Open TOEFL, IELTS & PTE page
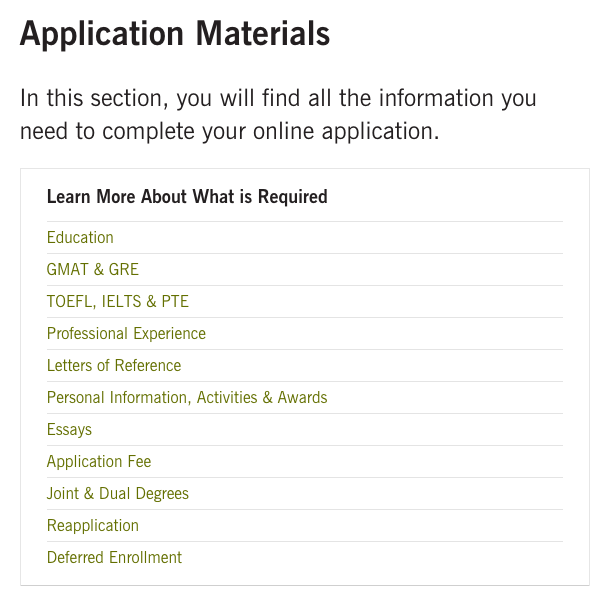Viewport: 610px width, 598px height. click(118, 302)
